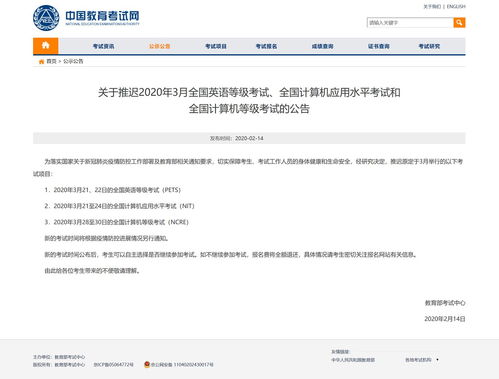Click the 教育部考试中心 signature text
The height and width of the screenshot is (379, 499).
[x=445, y=303]
